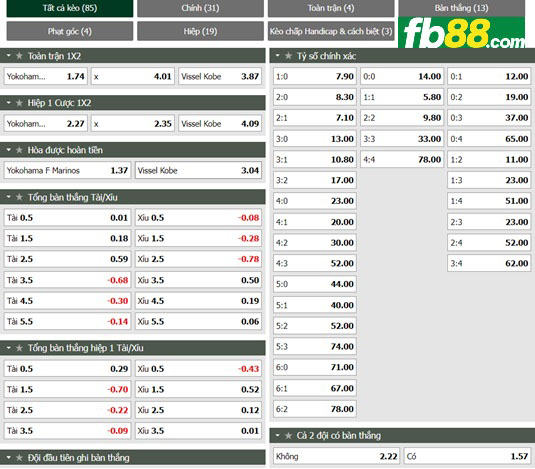Pick correct score 1:2 at 11.00
The width and height of the screenshot is (535, 469).
point(489,160)
